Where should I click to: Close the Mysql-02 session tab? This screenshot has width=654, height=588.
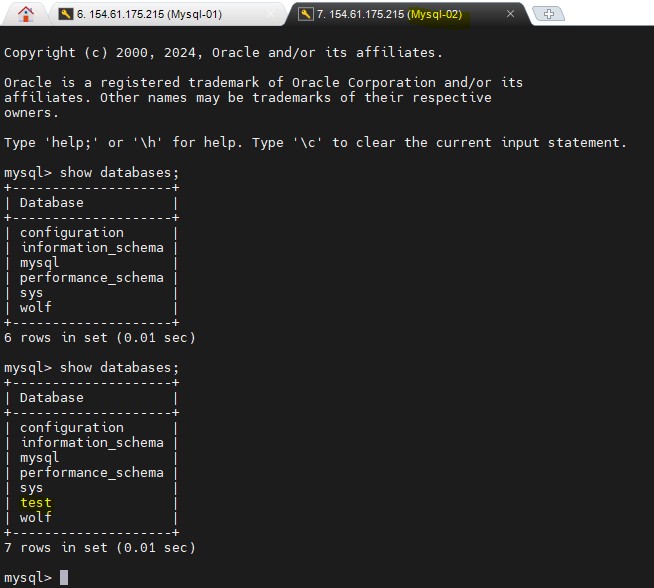pyautogui.click(x=510, y=14)
